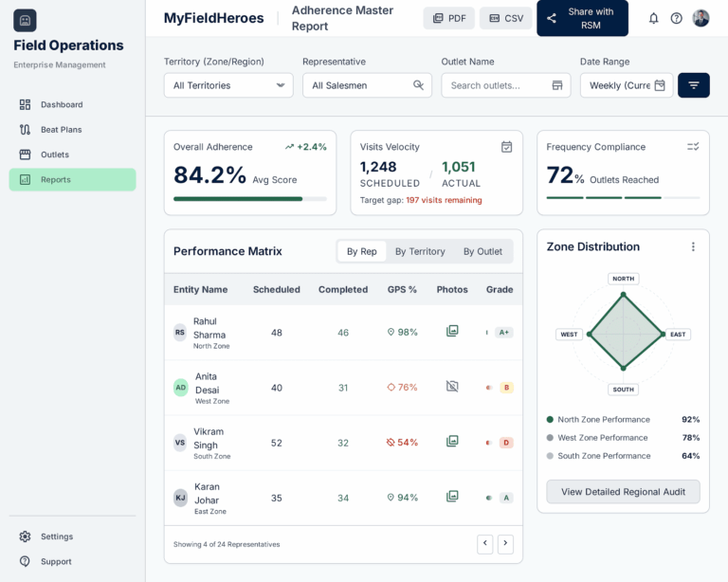Screen dimensions: 728x582
Task: Switch Performance Matrix to By Territory
Action: point(420,251)
